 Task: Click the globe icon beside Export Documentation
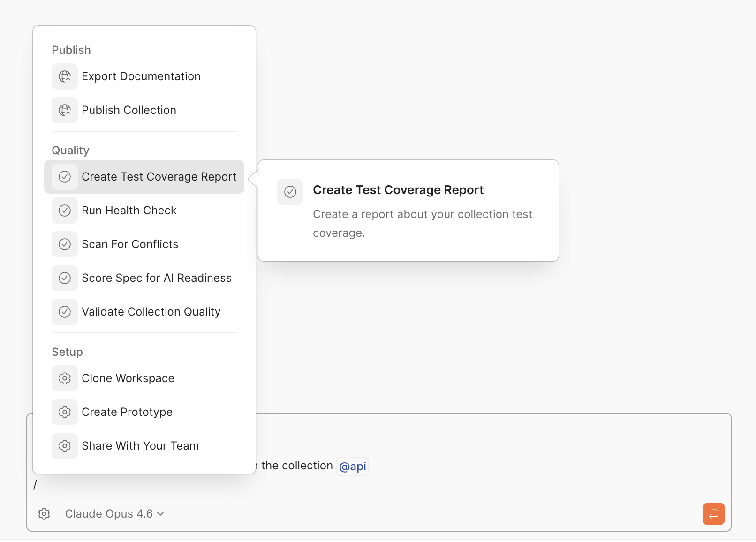point(65,76)
